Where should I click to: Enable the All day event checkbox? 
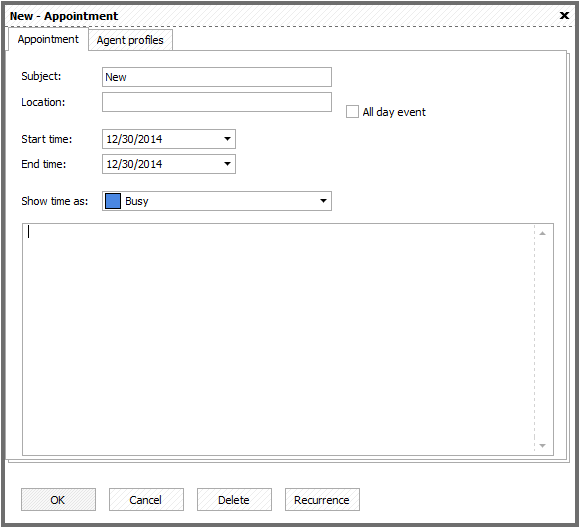352,112
